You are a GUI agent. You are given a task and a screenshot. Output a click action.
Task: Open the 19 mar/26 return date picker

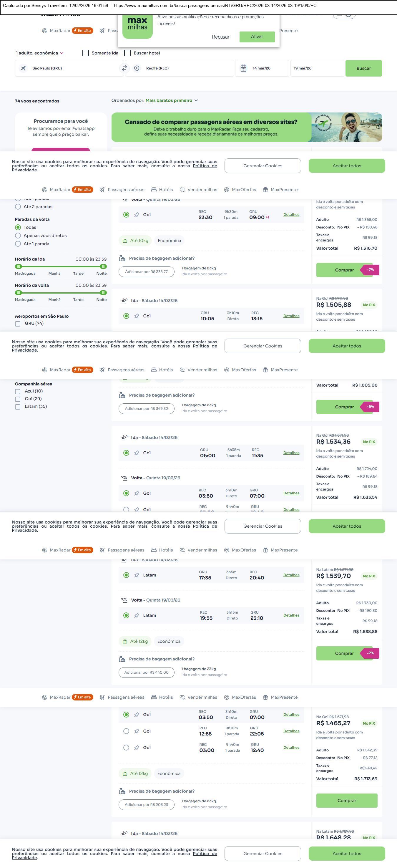pyautogui.click(x=317, y=68)
